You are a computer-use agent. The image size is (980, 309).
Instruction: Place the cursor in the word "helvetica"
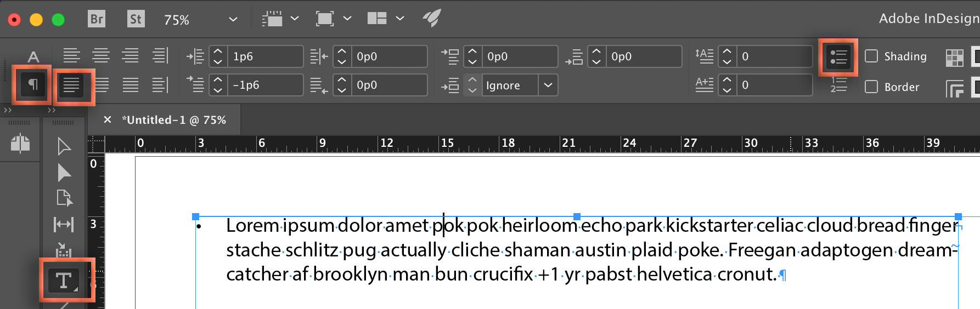click(x=674, y=274)
